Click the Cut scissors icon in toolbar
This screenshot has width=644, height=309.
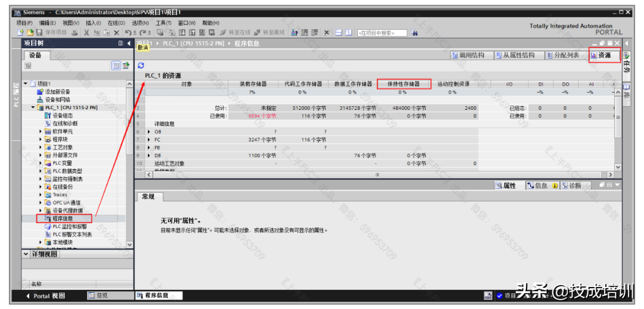(86, 32)
